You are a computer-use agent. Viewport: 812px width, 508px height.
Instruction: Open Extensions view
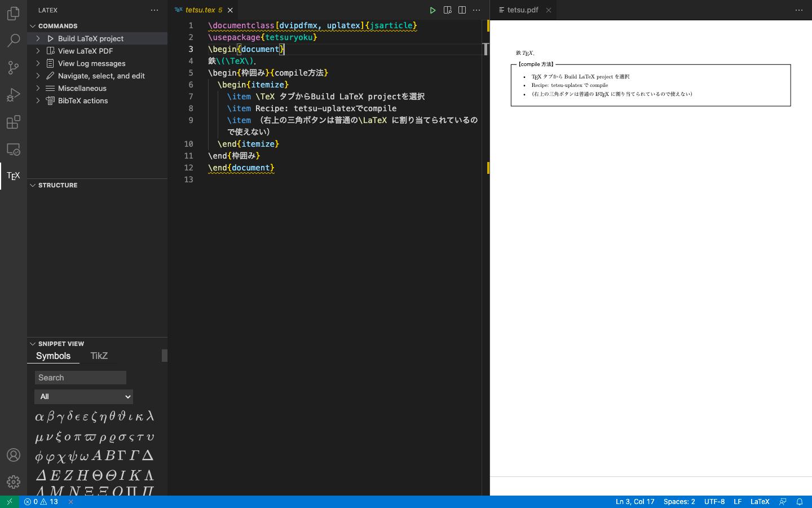click(14, 122)
